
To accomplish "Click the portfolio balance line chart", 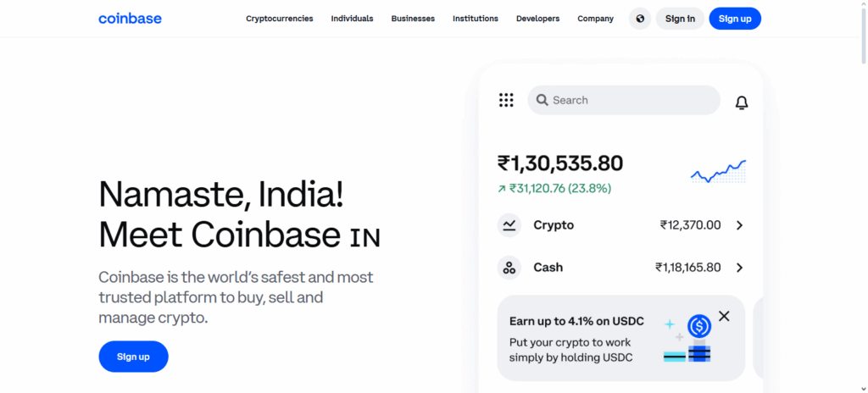I will click(x=718, y=172).
